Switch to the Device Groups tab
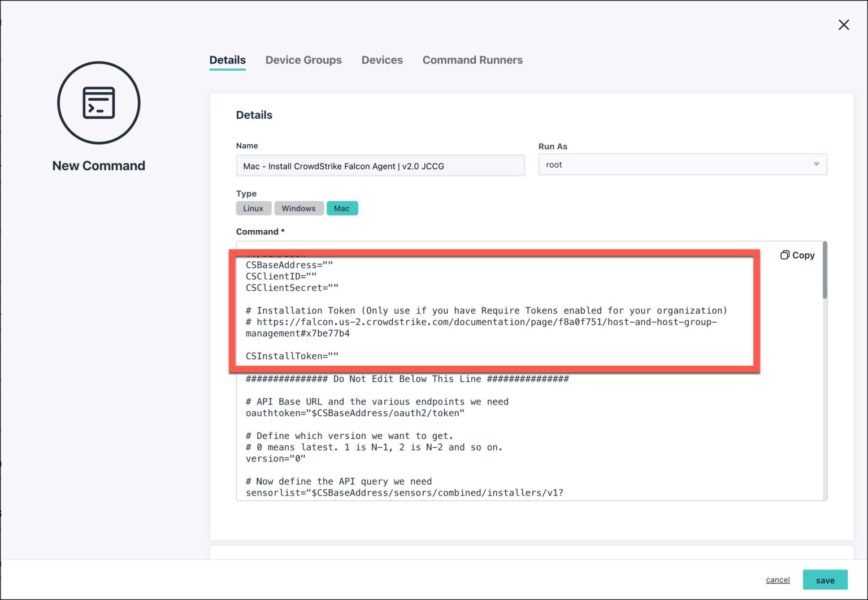 [x=303, y=60]
